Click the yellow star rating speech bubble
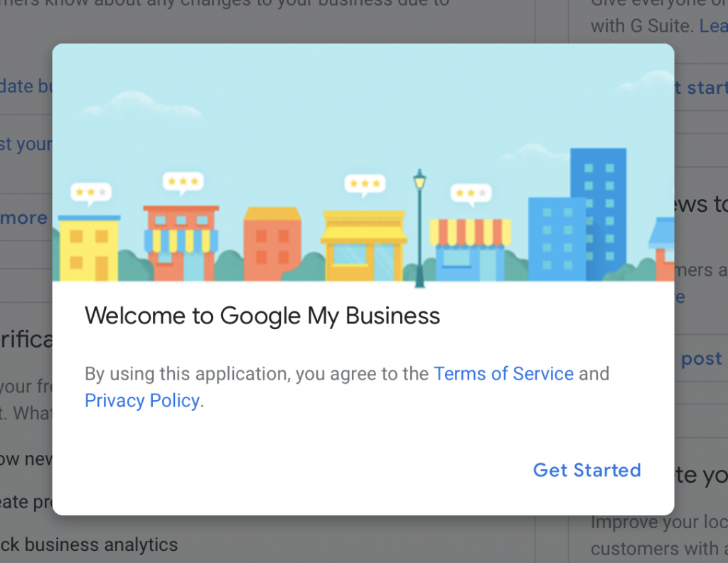 [92, 192]
